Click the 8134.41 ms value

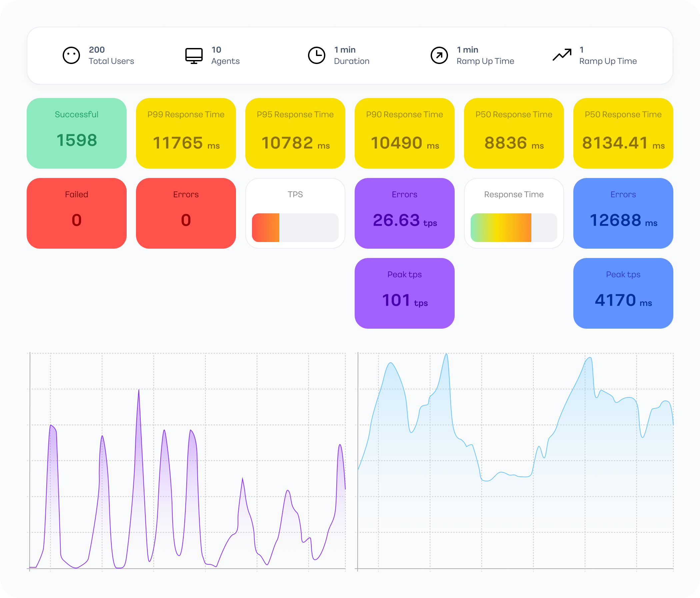click(x=623, y=143)
